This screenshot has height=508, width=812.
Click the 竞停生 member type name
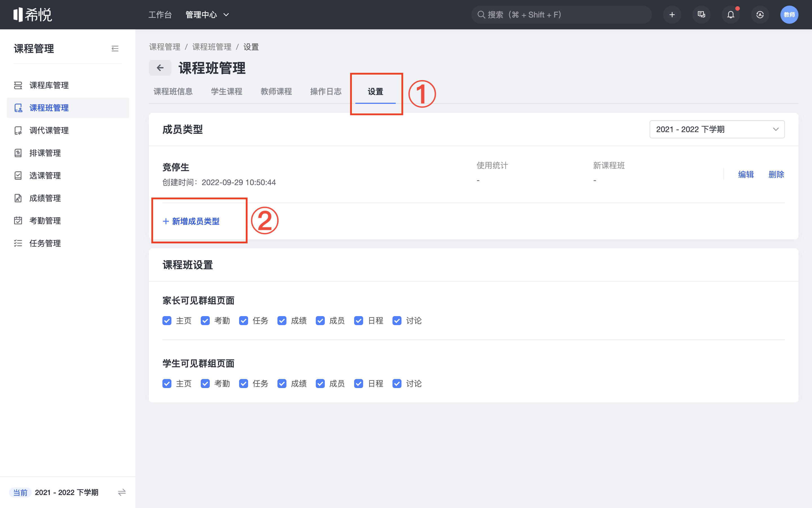[x=176, y=167]
